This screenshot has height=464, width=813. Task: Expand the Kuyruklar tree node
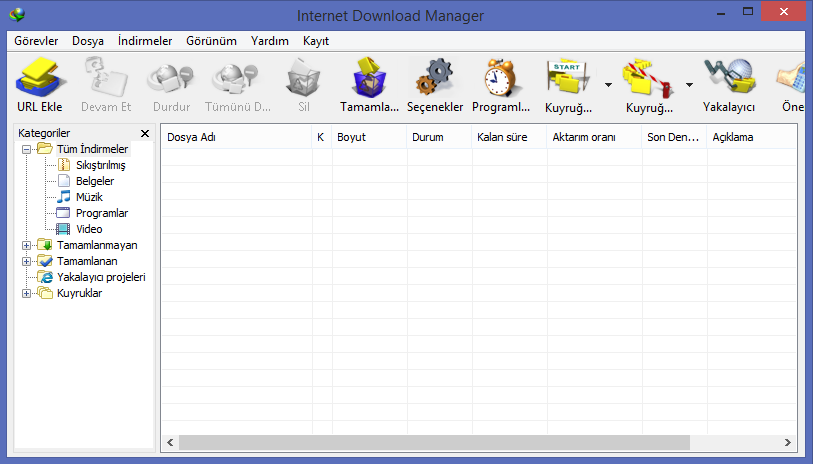pyautogui.click(x=26, y=293)
